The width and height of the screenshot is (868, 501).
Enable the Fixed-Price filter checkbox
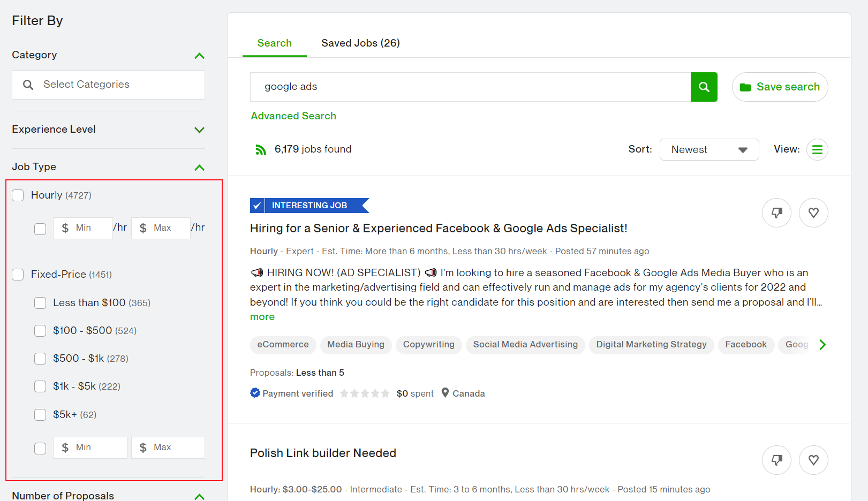tap(18, 274)
